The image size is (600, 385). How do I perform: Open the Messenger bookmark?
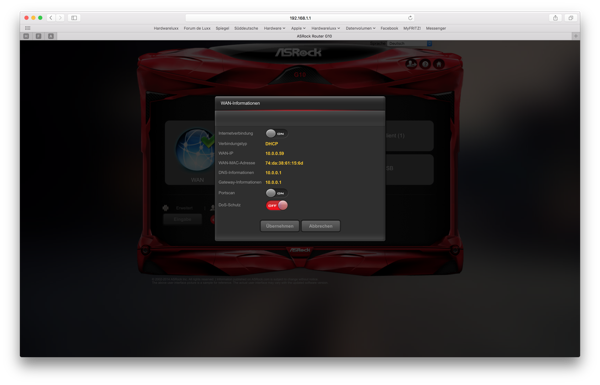[x=436, y=28]
